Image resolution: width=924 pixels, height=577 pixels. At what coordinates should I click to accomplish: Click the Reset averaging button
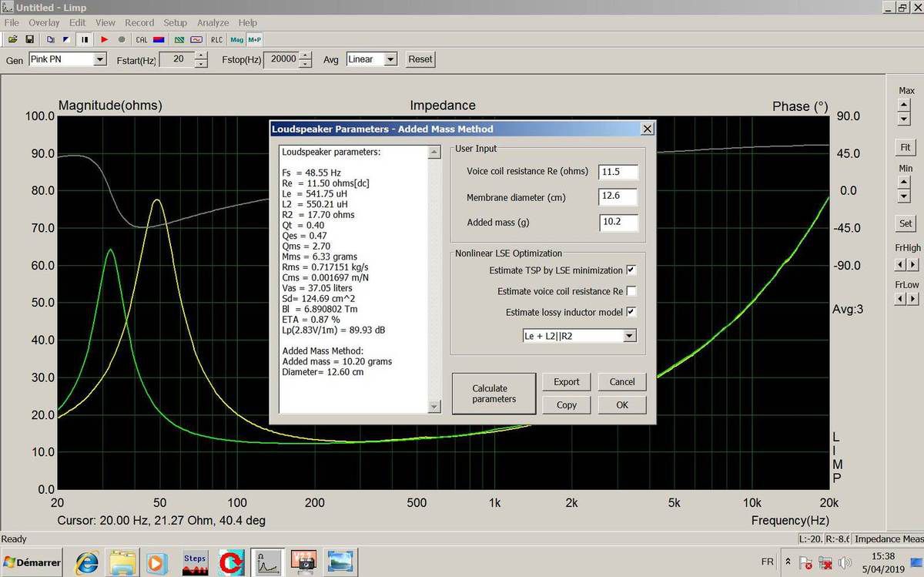[x=420, y=59]
